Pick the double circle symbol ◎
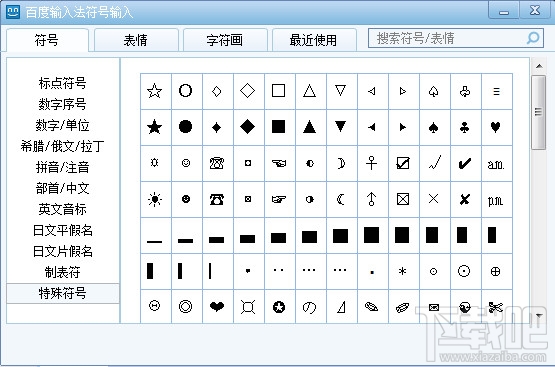 (185, 307)
